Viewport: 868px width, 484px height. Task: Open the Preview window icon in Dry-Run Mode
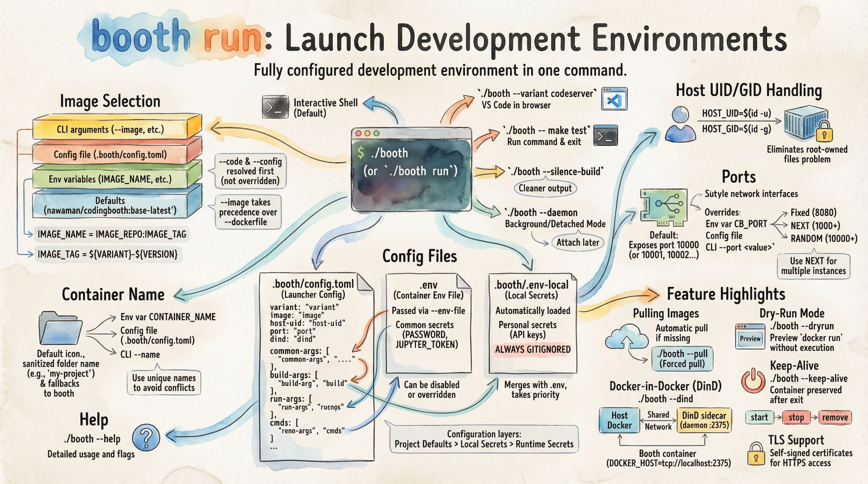(x=750, y=336)
